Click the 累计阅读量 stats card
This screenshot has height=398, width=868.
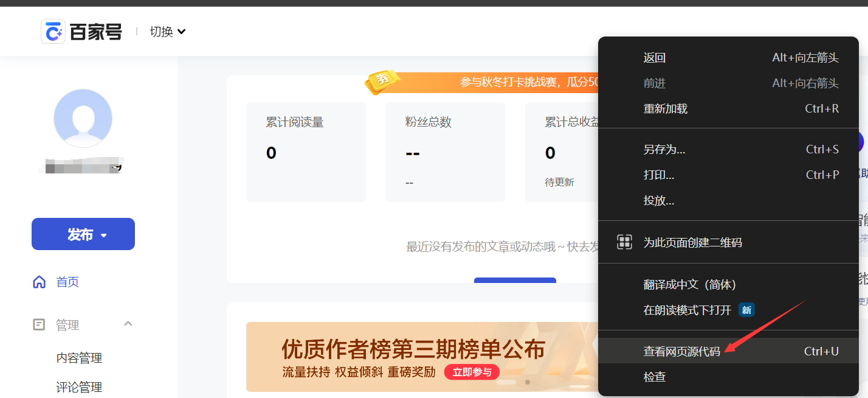tap(306, 152)
